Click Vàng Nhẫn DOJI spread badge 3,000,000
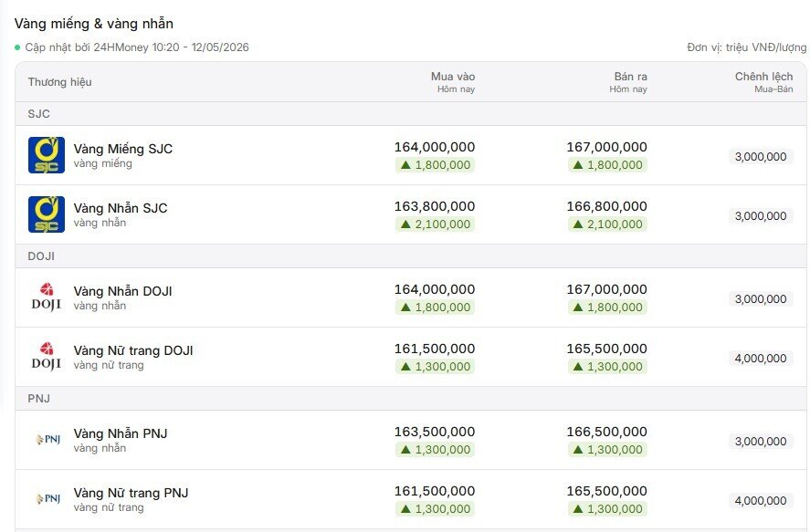This screenshot has width=810, height=532. coord(761,299)
